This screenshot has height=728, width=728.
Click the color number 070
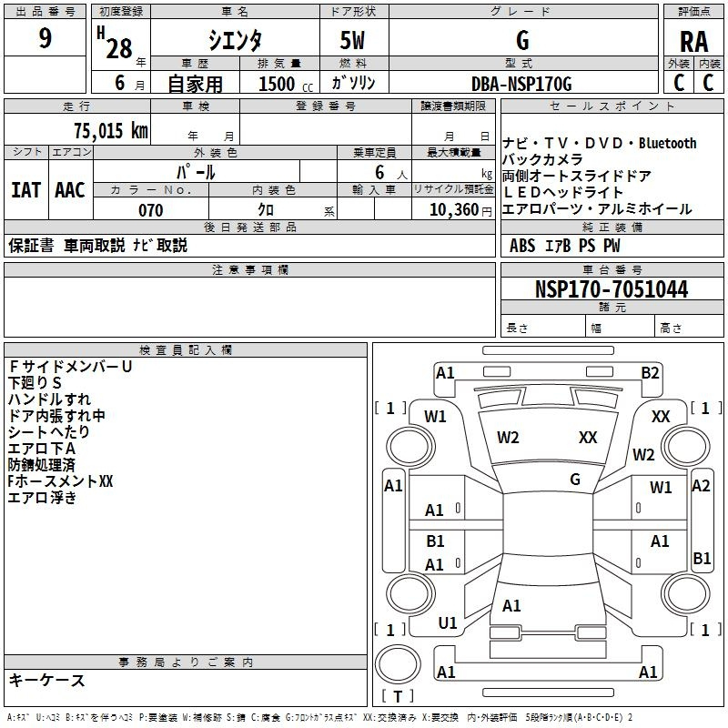tap(150, 210)
